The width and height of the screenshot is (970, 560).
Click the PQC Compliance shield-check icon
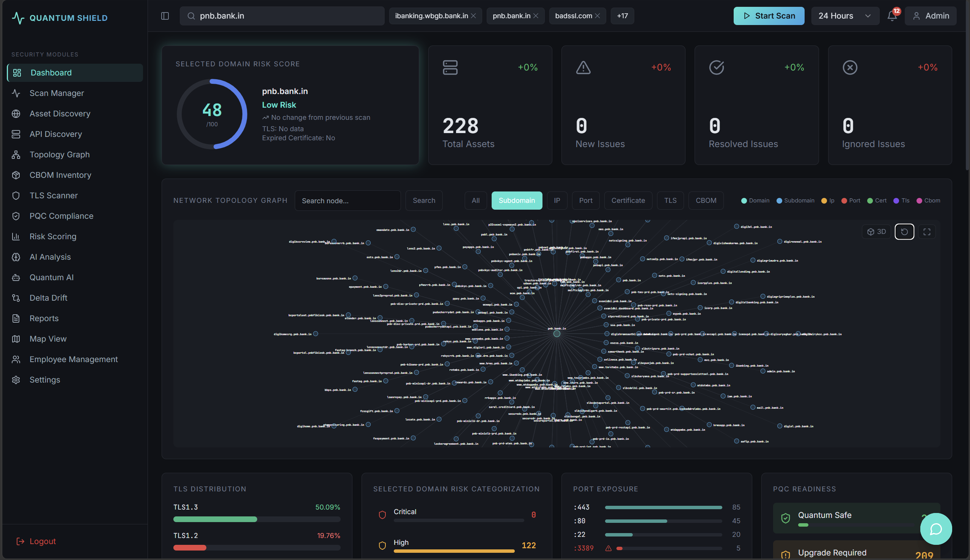(16, 216)
